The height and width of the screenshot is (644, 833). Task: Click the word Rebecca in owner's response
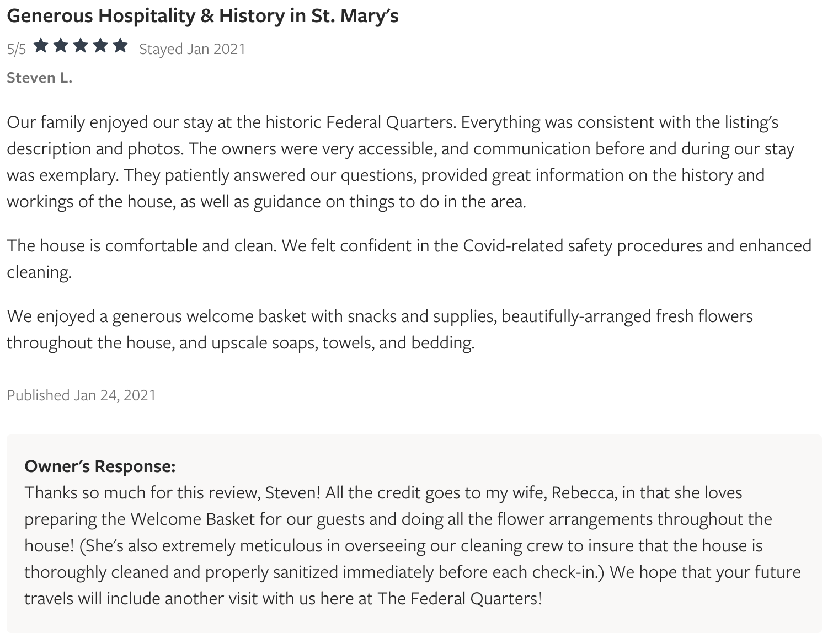point(584,492)
